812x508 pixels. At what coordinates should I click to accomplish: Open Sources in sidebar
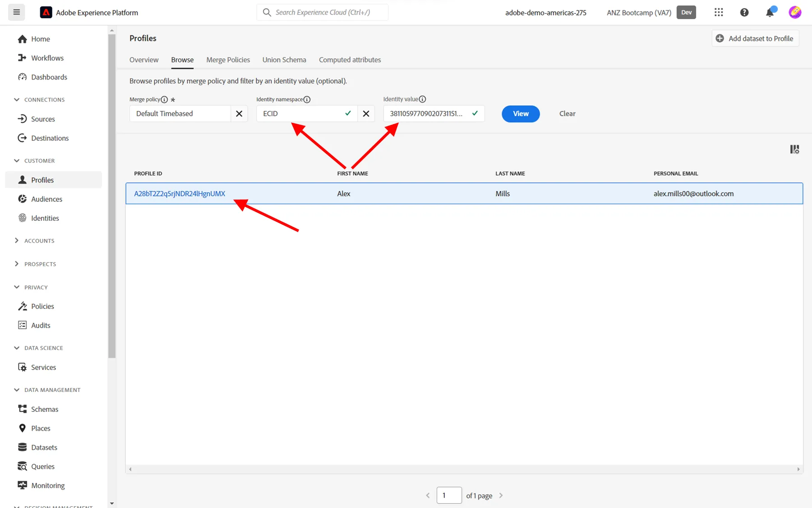43,119
